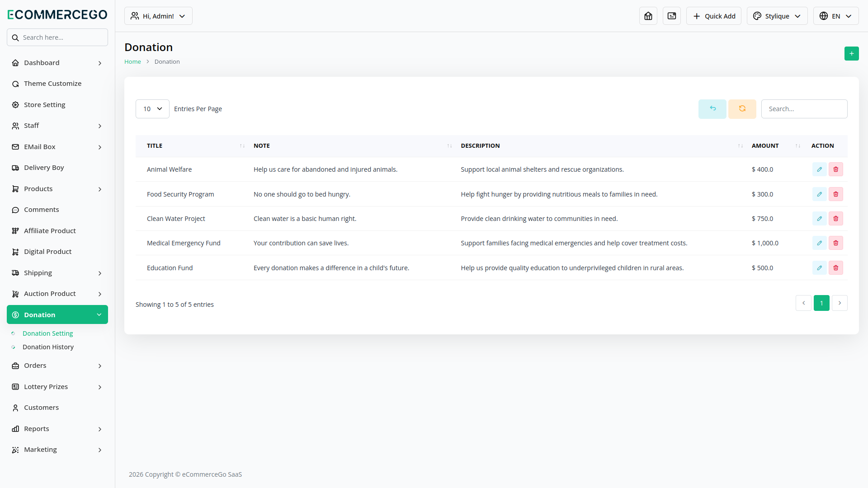Click the sidebar search magnifier icon
The width and height of the screenshot is (868, 488).
[x=15, y=38]
